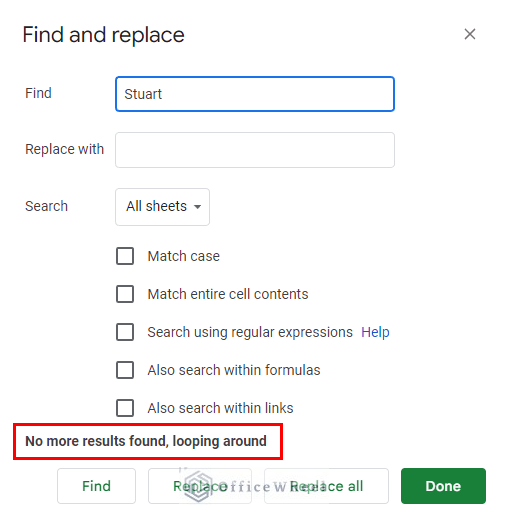Enable the Match case checkbox
509x525 pixels.
coord(125,256)
